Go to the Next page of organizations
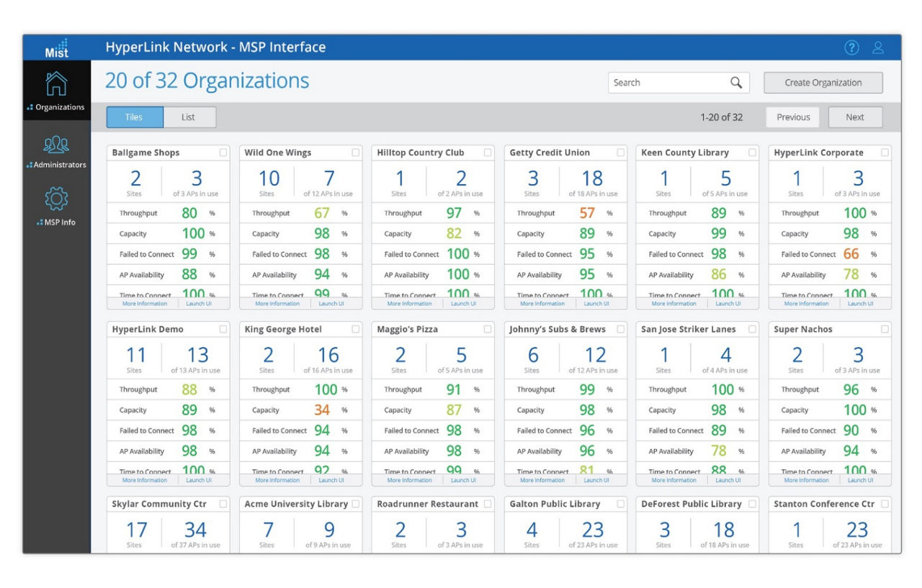The height and width of the screenshot is (588, 922). [855, 117]
